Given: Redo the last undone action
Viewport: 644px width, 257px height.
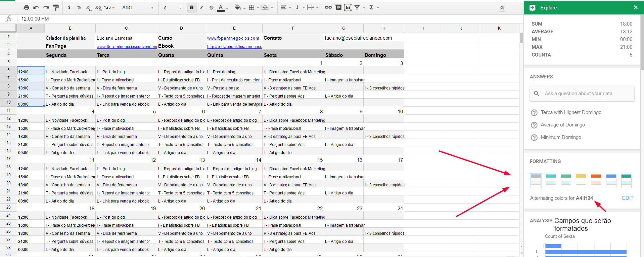Looking at the screenshot, I should (x=46, y=7).
